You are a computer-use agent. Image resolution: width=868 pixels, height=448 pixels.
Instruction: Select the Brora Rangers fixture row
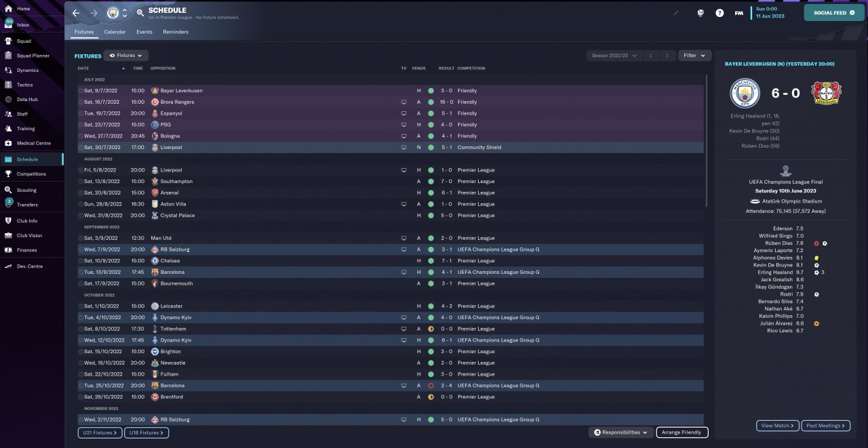391,102
